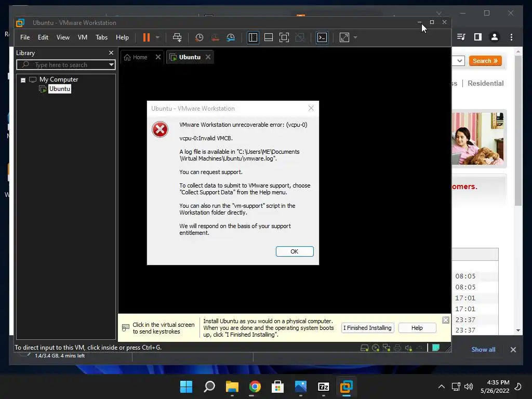This screenshot has height=399, width=532.
Task: Click the teal message log note icon
Action: click(436, 348)
